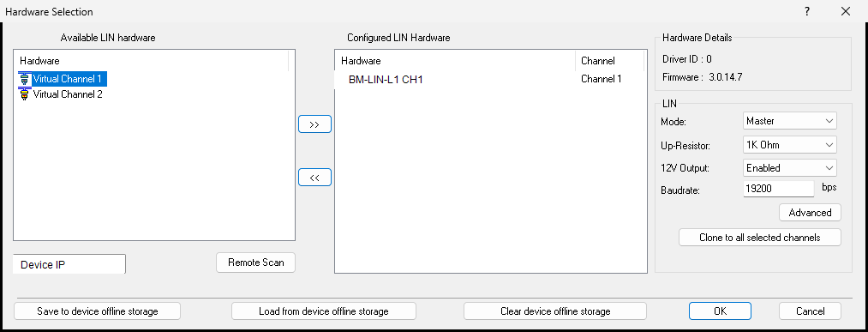Select the Virtual Channel 2 hardware icon
This screenshot has height=332, width=868.
pyautogui.click(x=24, y=94)
